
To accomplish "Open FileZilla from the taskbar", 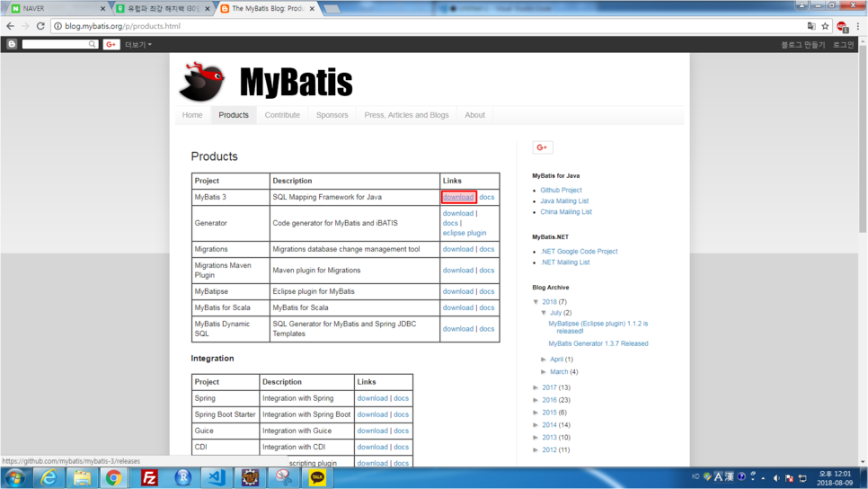I will click(149, 477).
